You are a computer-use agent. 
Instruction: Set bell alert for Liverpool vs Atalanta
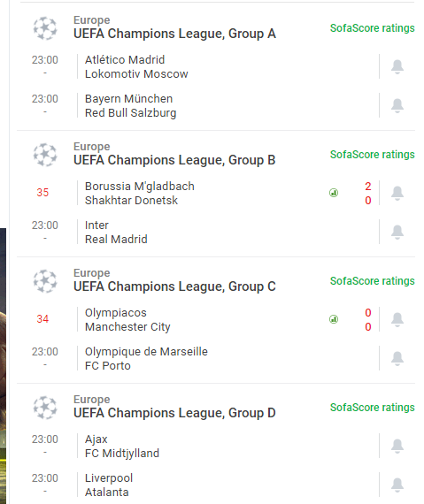point(397,485)
